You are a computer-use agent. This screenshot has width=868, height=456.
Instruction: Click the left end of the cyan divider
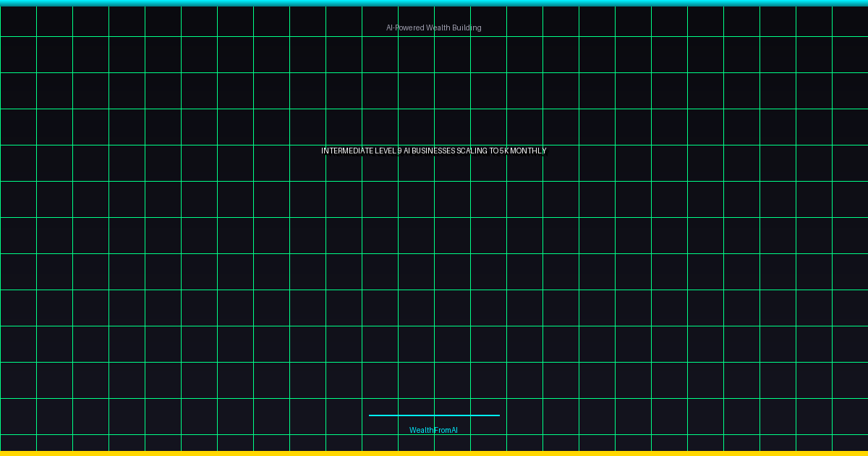(x=370, y=415)
